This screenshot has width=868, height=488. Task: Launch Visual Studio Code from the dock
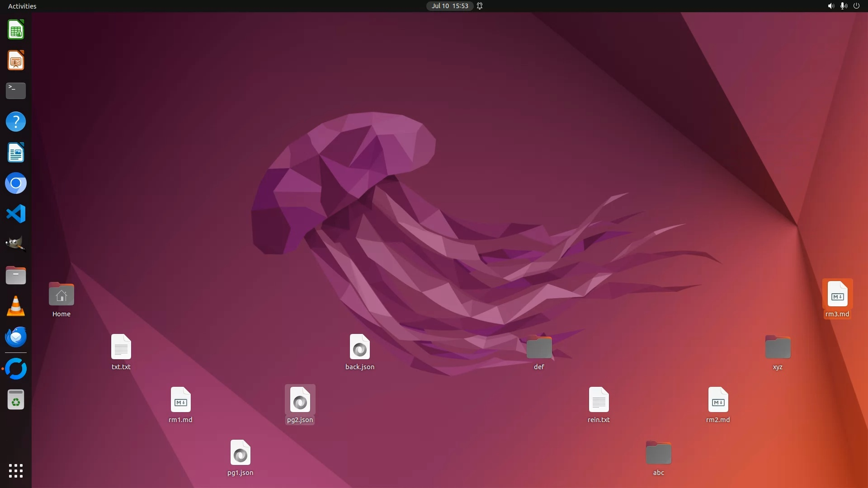16,214
